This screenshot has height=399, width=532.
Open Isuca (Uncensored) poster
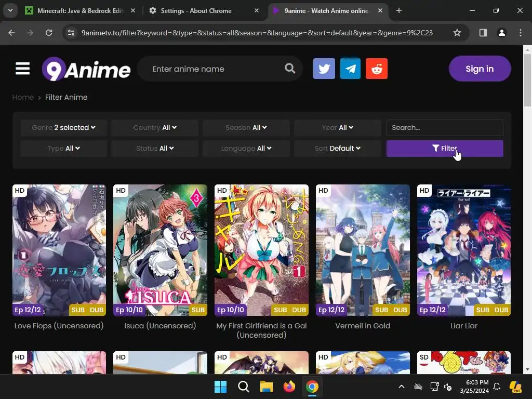pyautogui.click(x=160, y=250)
